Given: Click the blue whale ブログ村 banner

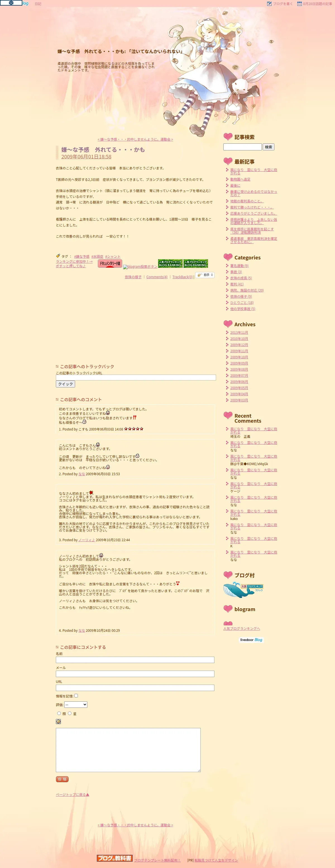Looking at the screenshot, I should coord(243,590).
